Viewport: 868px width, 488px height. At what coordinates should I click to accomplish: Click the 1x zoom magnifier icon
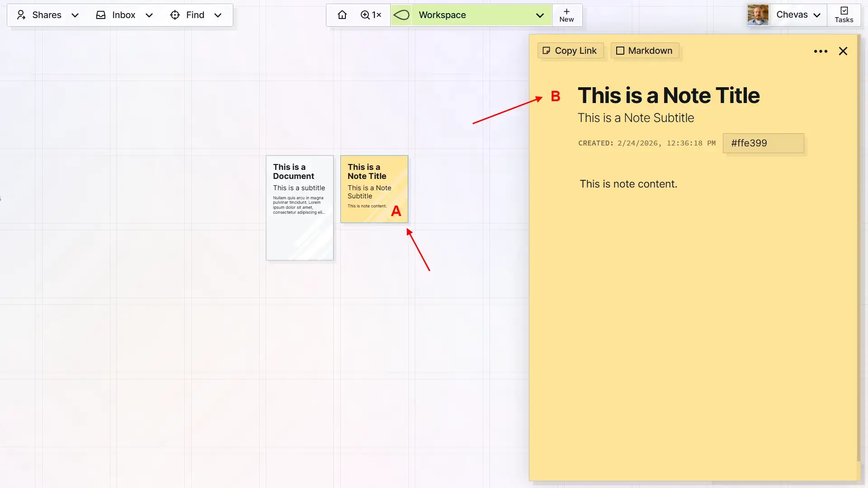tap(366, 15)
